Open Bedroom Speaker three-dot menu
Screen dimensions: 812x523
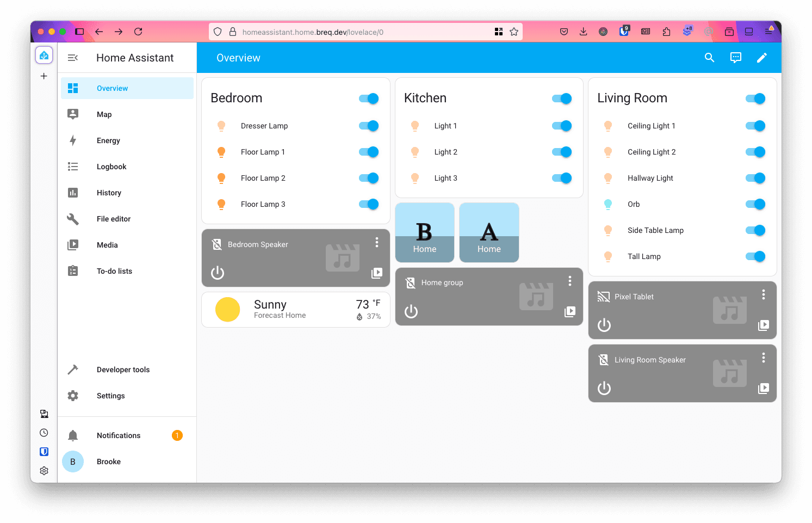point(376,243)
